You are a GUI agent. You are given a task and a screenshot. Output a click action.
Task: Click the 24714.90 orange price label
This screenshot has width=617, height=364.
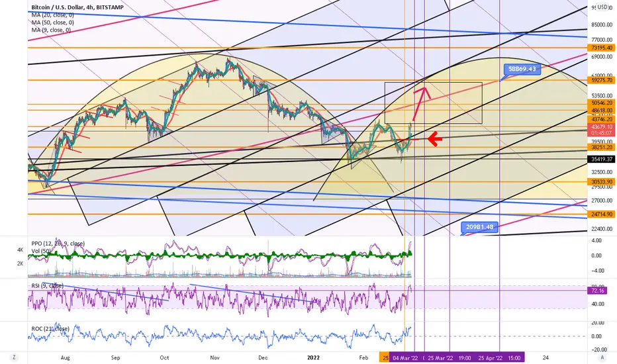click(x=602, y=214)
